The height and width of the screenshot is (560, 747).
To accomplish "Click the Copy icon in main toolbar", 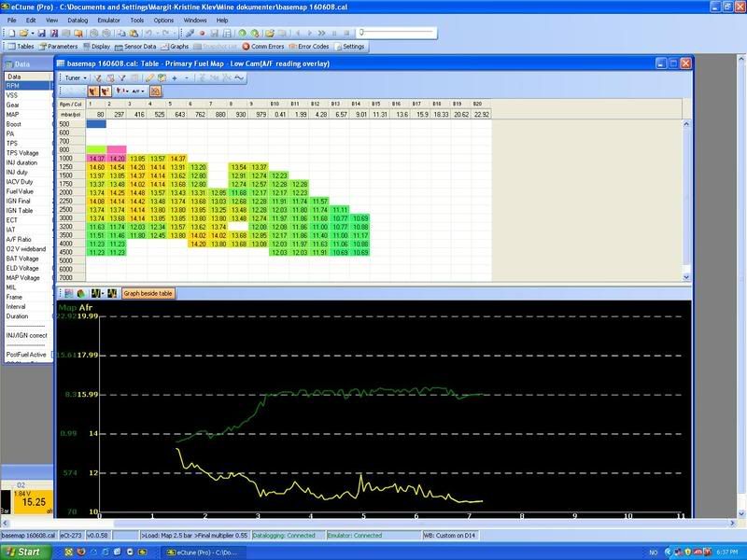I will pos(122,34).
